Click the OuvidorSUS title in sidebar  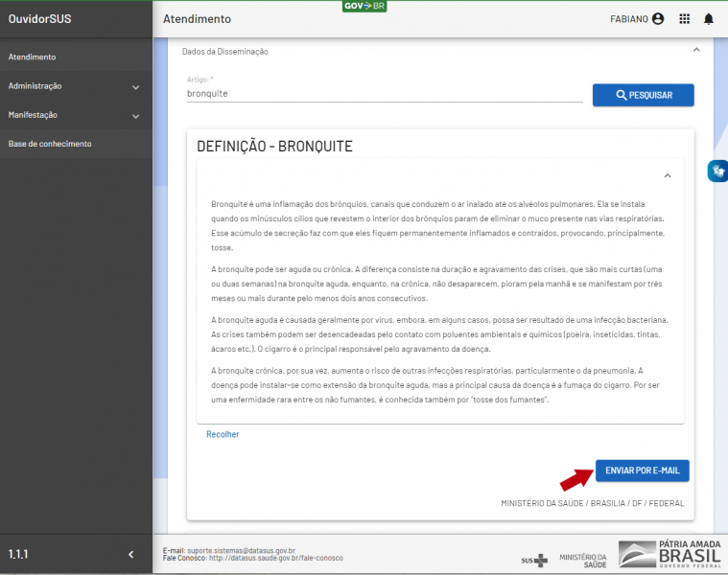pos(40,19)
